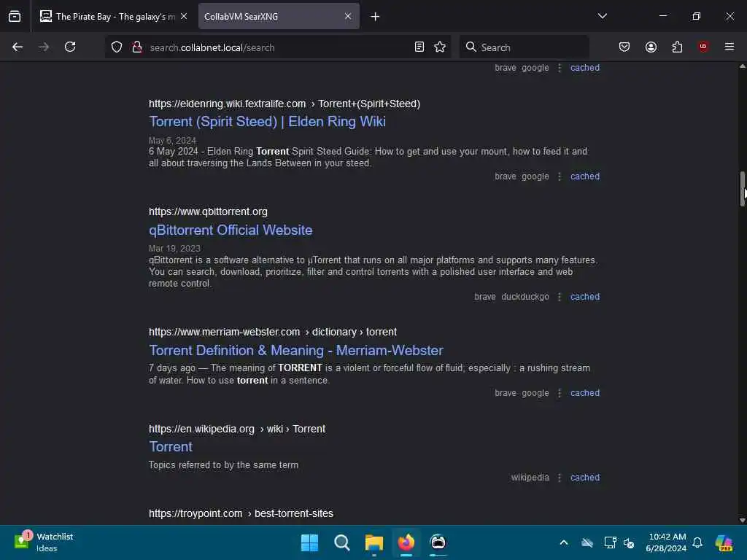Open uBlock Origin extension icon
The height and width of the screenshot is (560, 747).
pyautogui.click(x=703, y=47)
